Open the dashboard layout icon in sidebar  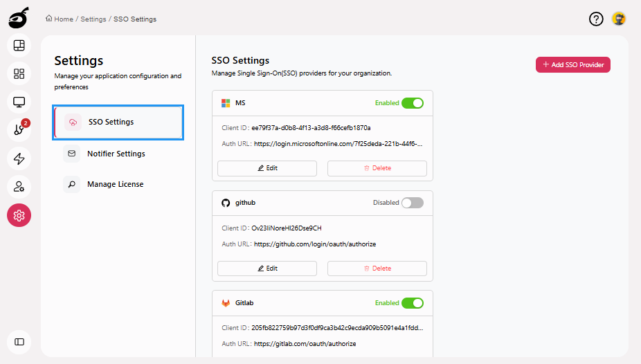[x=19, y=46]
